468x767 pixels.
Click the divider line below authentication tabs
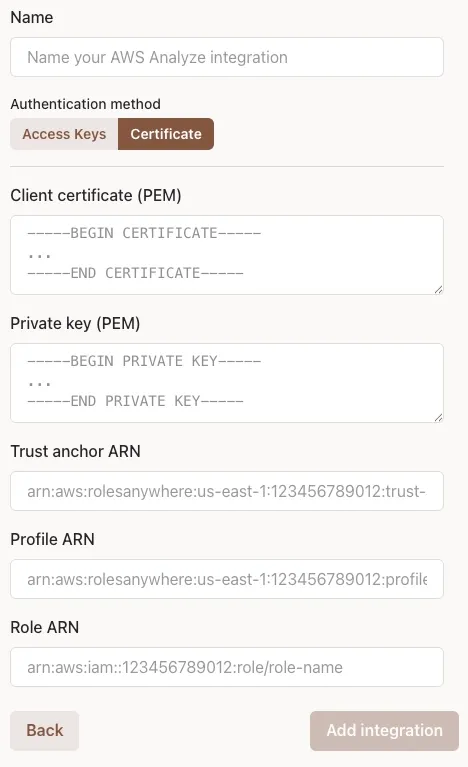(227, 166)
